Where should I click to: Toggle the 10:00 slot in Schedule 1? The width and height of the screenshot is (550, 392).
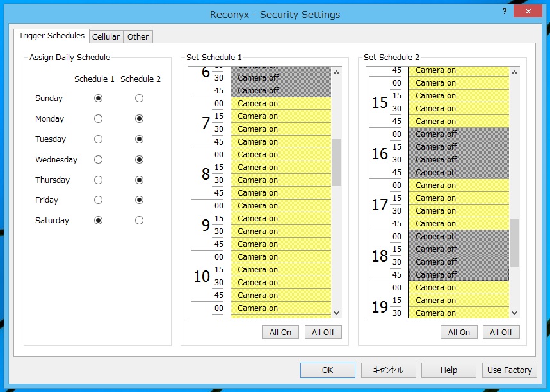point(281,257)
